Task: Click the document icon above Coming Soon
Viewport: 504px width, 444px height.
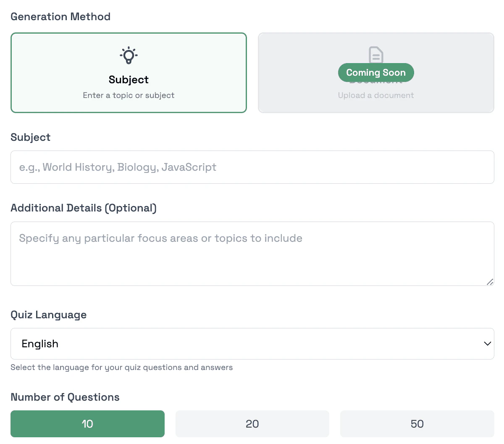Action: pos(376,55)
